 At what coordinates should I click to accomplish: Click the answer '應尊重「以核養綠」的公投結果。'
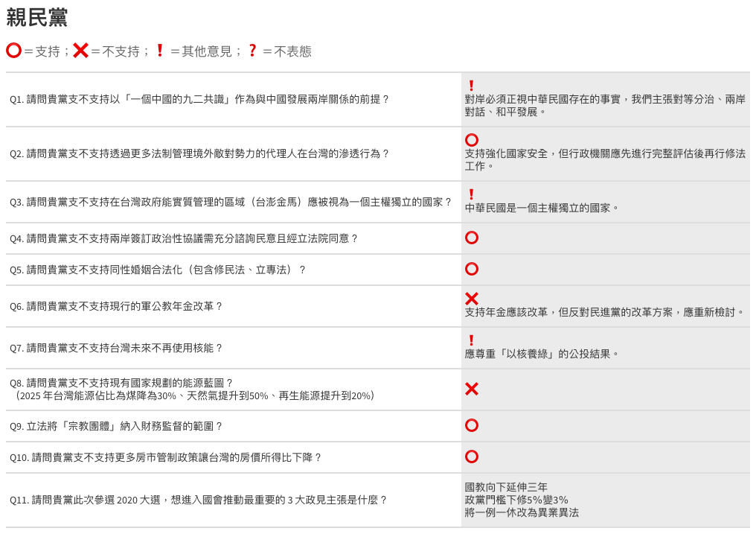coord(542,354)
